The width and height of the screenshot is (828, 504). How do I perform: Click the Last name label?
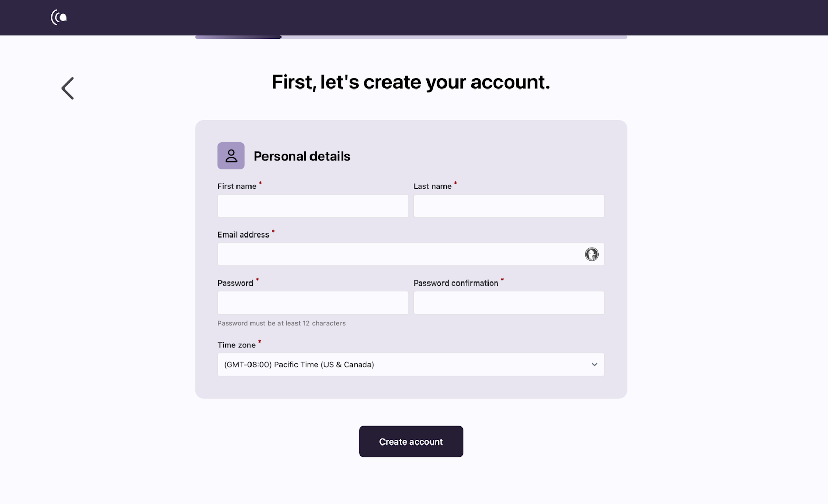(433, 186)
